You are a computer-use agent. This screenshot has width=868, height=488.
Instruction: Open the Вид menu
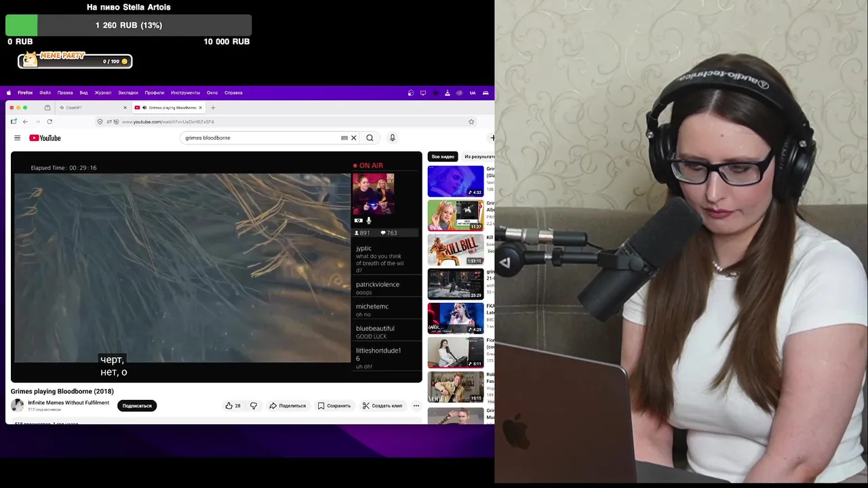point(83,93)
